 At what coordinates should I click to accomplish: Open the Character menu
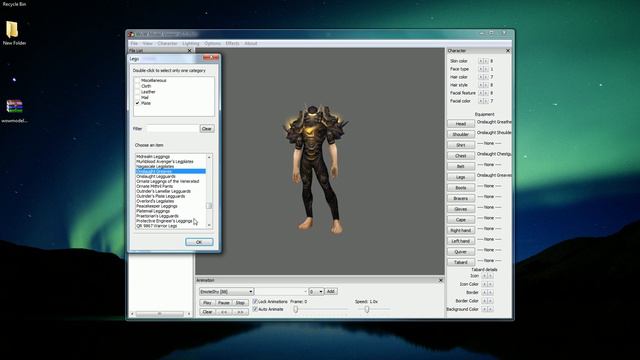[x=167, y=43]
